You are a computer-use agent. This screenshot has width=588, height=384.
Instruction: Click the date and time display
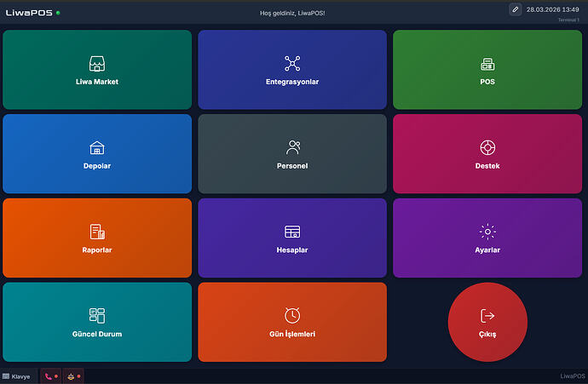552,9
